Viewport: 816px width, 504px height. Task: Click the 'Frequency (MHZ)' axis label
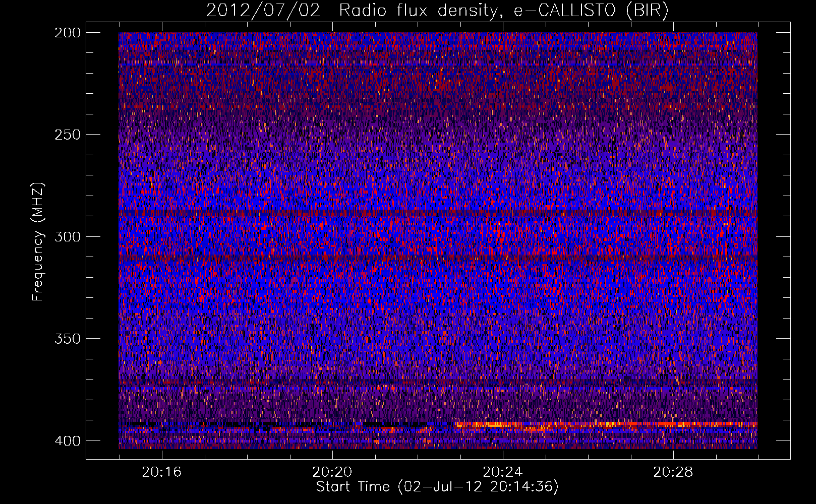coord(38,241)
